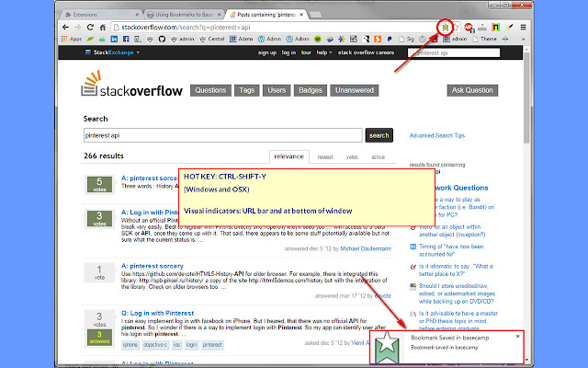The width and height of the screenshot is (588, 368).
Task: Open the Facebook bookmark icon
Action: 126,39
